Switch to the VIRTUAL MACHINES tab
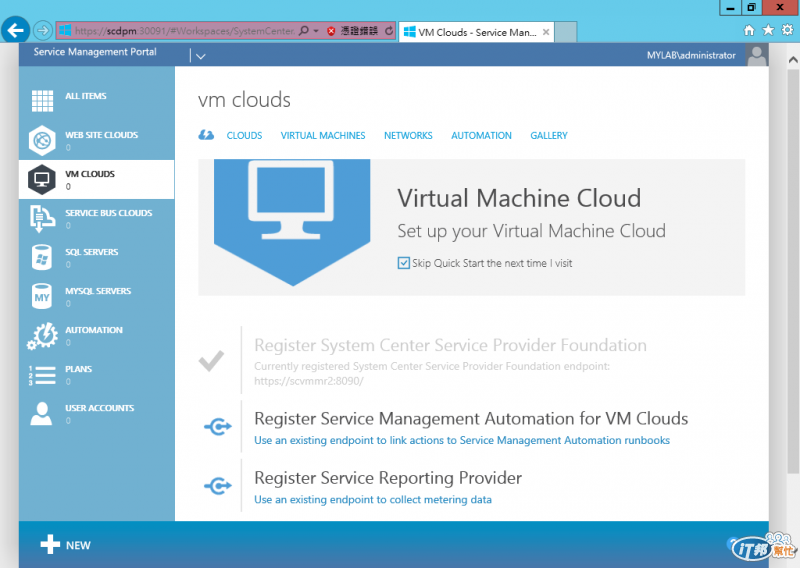 click(x=323, y=136)
